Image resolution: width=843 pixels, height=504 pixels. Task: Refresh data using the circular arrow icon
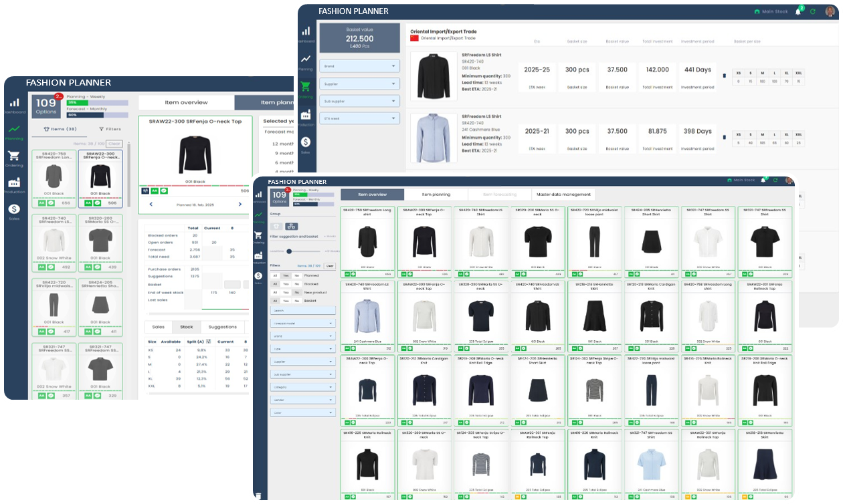coord(775,178)
